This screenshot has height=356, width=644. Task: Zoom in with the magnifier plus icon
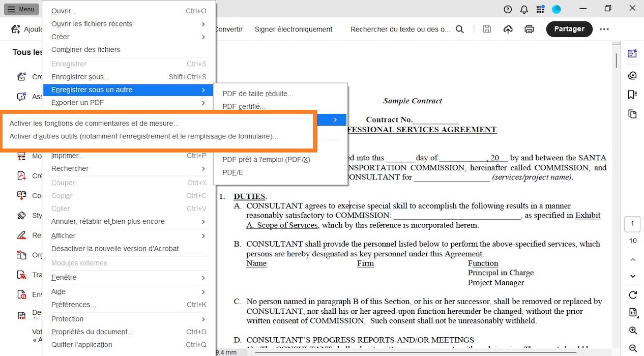click(x=632, y=330)
